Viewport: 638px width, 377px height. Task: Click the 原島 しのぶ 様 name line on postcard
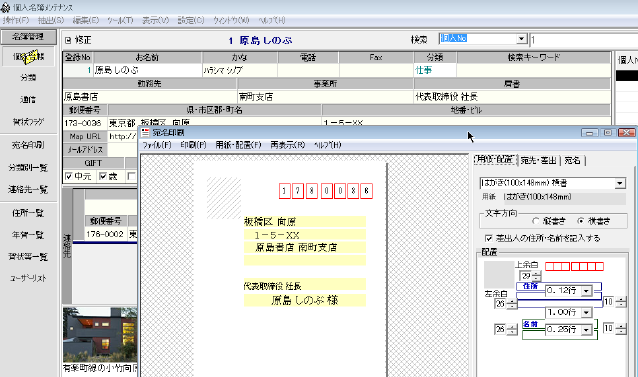pyautogui.click(x=305, y=300)
